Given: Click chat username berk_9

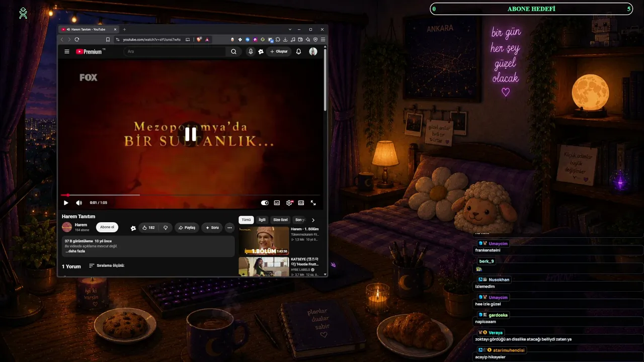Looking at the screenshot, I should pos(487,261).
